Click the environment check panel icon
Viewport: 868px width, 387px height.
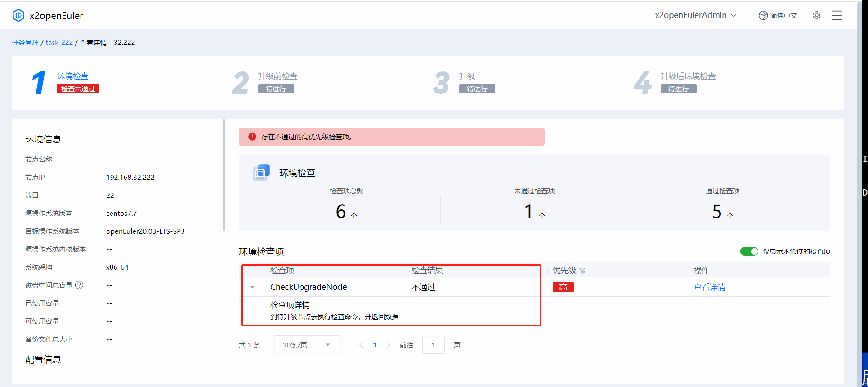coord(261,173)
